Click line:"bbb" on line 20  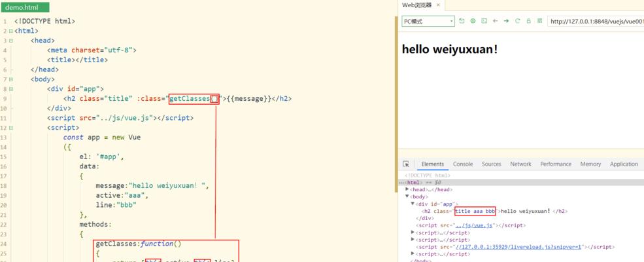click(116, 205)
